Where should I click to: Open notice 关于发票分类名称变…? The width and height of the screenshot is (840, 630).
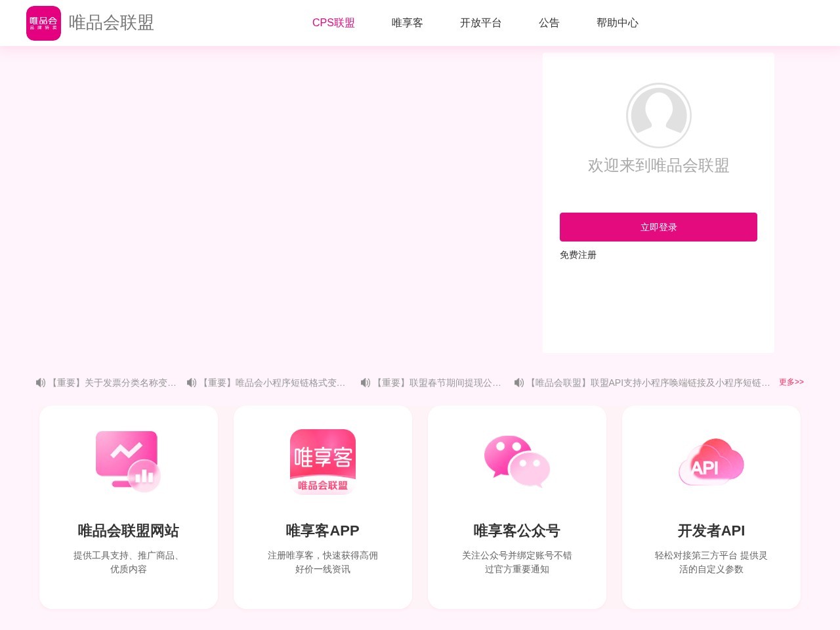114,383
